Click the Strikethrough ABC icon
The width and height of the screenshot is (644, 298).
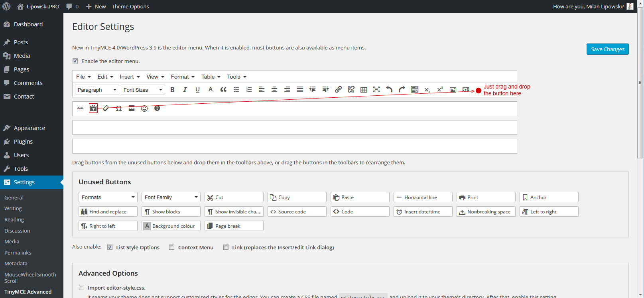point(81,108)
